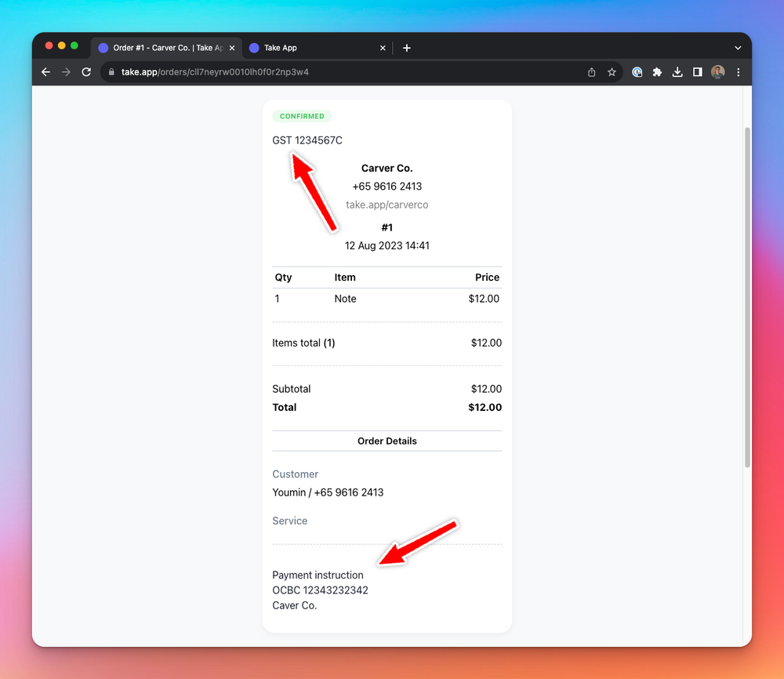Click the Payment instruction text

318,575
